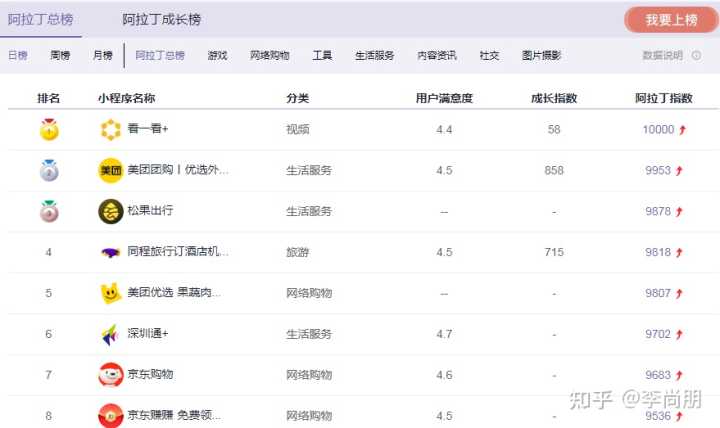
Task: Open the 京东购物 name link
Action: tap(150, 374)
